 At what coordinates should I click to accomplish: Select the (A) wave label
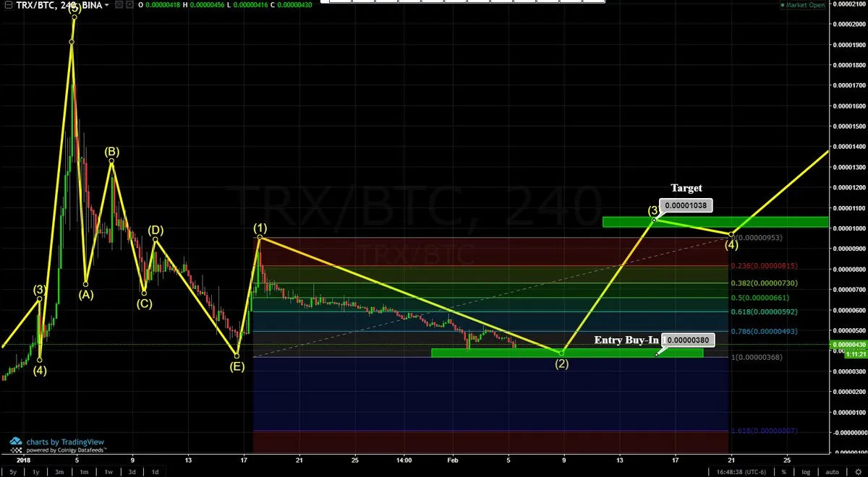86,295
